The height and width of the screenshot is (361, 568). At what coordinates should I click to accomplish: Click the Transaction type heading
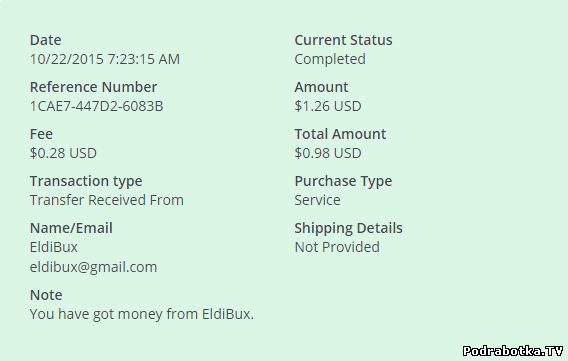(86, 181)
